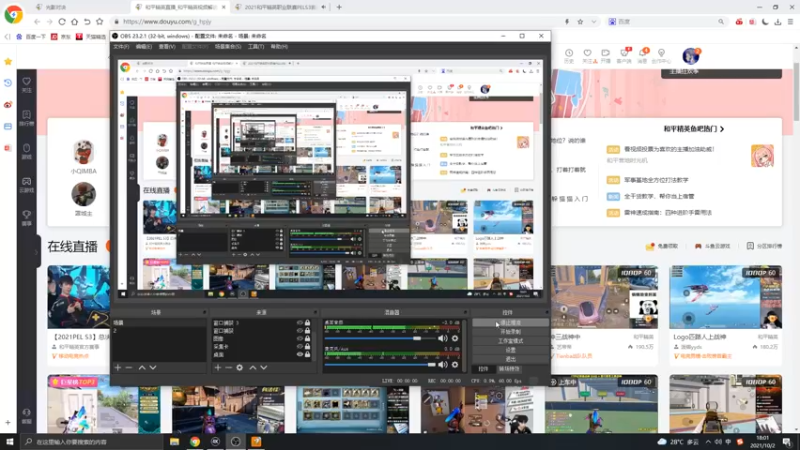Toggle lock on the desktop source
Viewport: 800px width, 450px height.
308,355
